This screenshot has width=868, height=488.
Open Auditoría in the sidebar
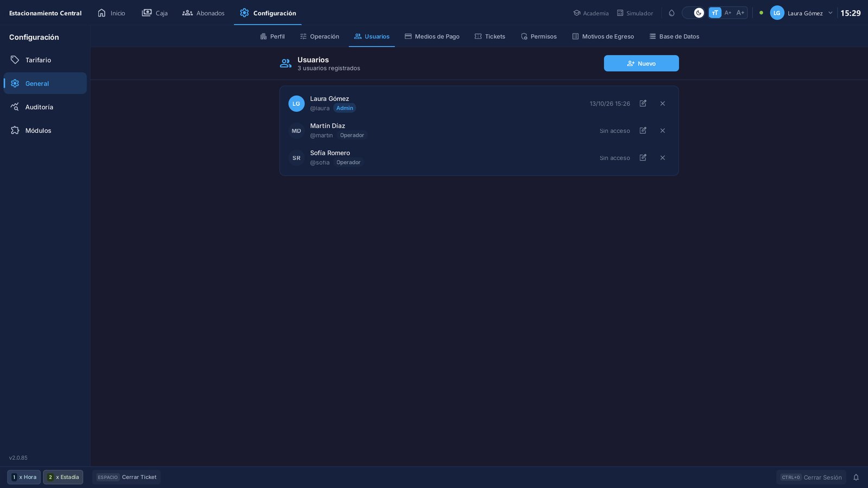[45, 107]
